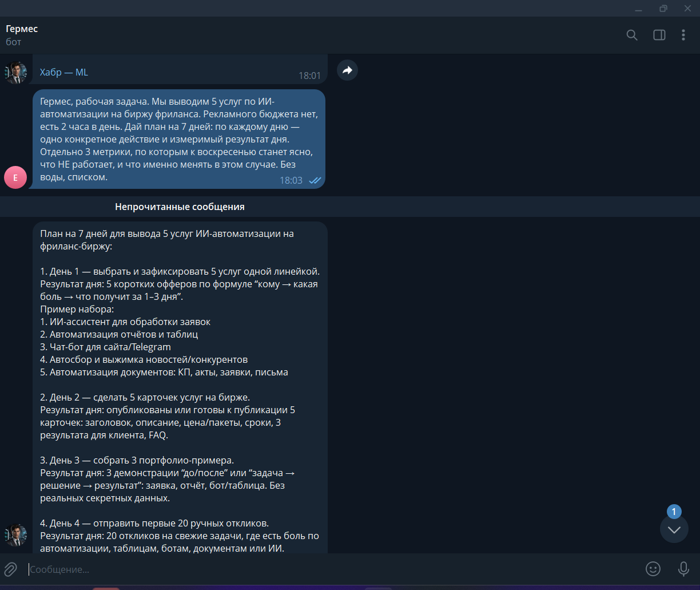Viewport: 700px width, 590px height.
Task: Open search in the Гермес chat
Action: 632,35
